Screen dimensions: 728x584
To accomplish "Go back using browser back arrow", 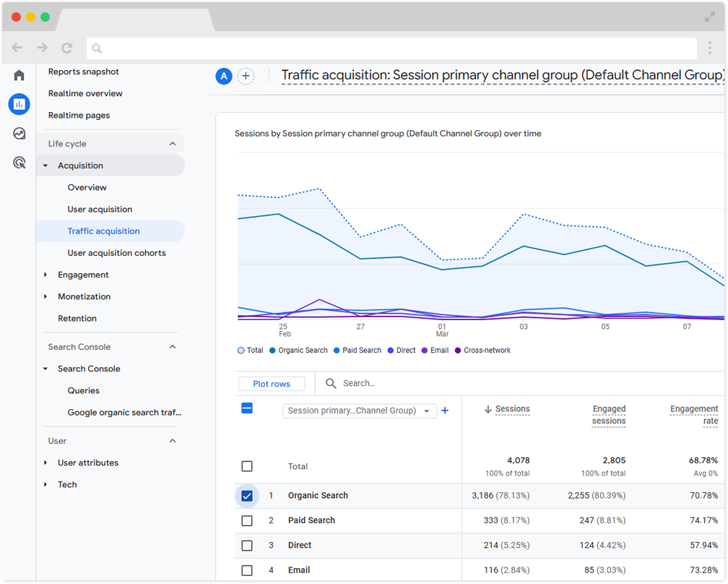I will (x=17, y=48).
